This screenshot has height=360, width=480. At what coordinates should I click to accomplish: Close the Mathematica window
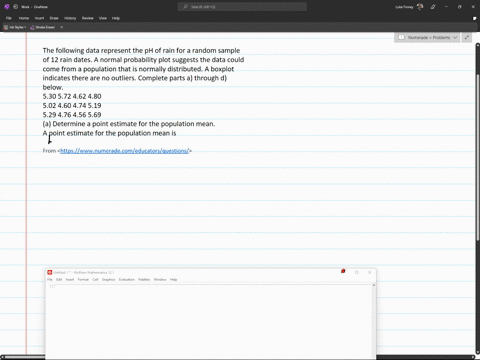[369, 272]
